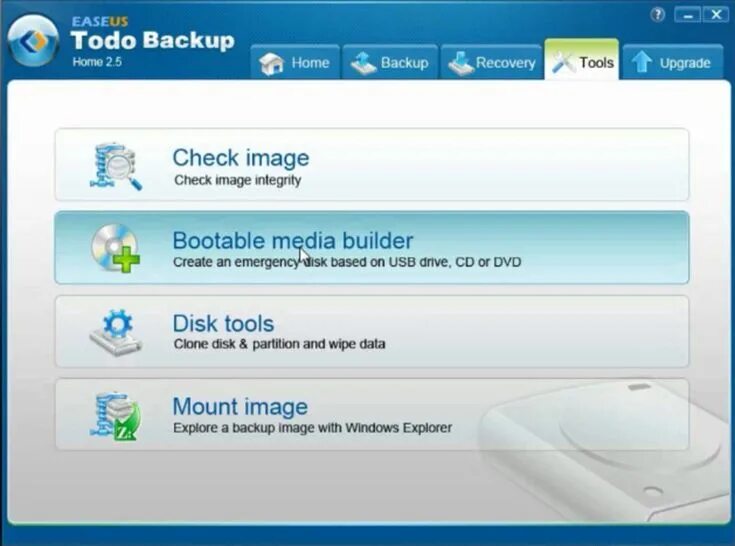Open Disk tools title text
The width and height of the screenshot is (735, 546).
click(x=223, y=324)
